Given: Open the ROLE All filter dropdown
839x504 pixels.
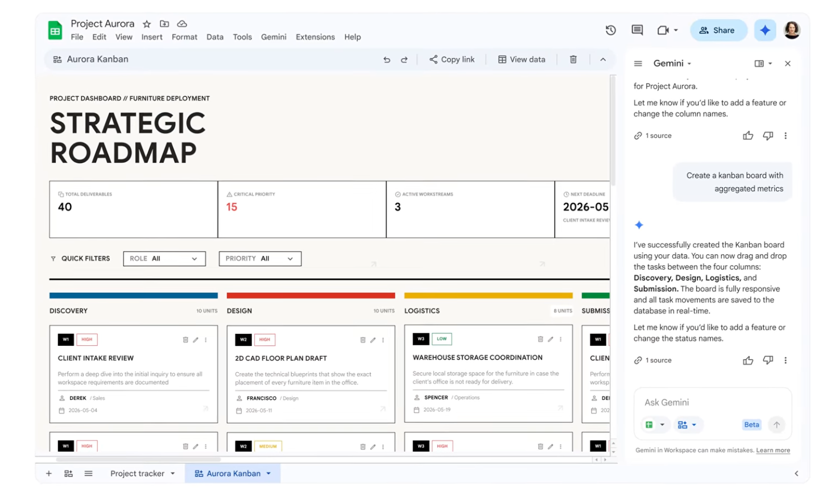Looking at the screenshot, I should (164, 259).
